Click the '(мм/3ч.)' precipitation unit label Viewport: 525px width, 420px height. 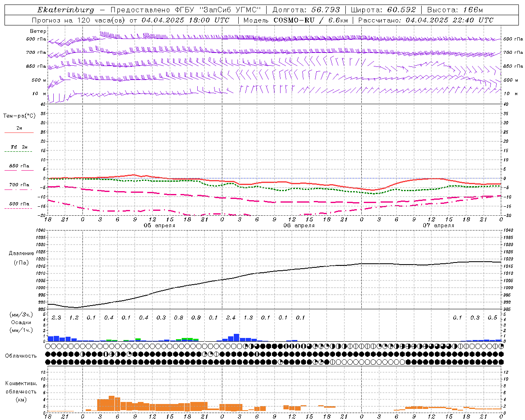21,315
